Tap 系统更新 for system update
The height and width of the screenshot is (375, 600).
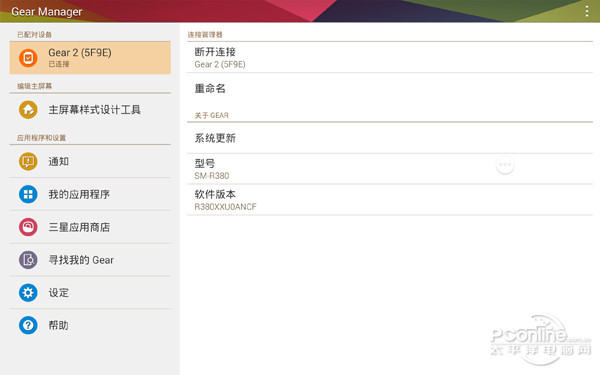point(390,138)
